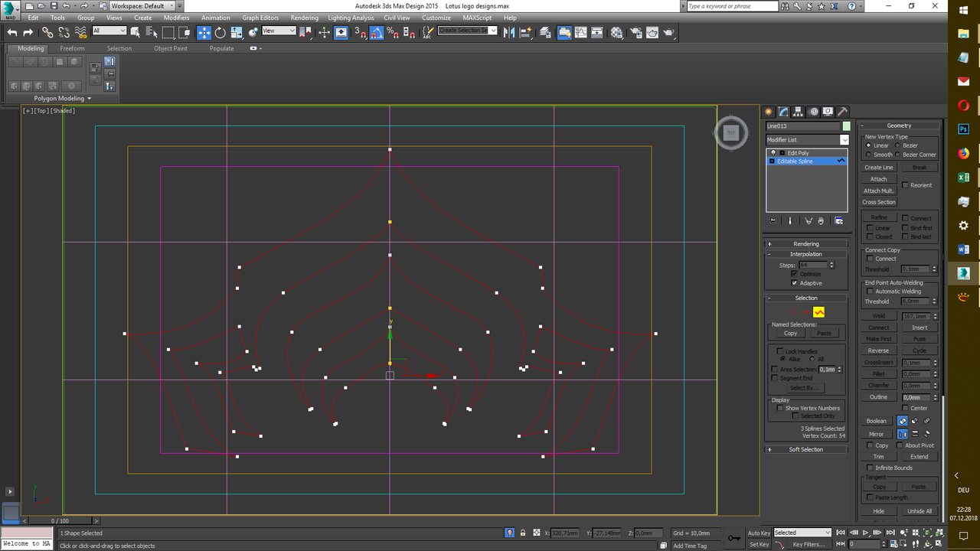Open the Rendering menu
Screen dimensions: 980x551
click(305, 18)
